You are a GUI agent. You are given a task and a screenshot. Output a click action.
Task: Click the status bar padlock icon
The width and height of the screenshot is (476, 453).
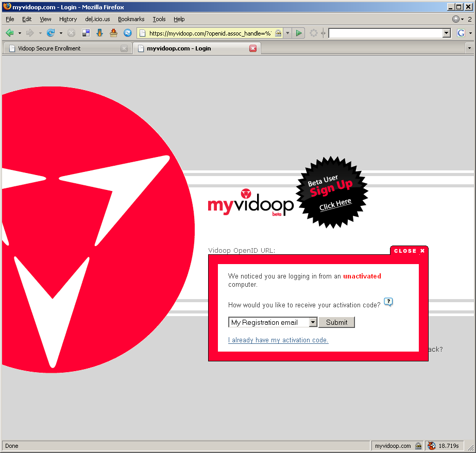coord(418,446)
